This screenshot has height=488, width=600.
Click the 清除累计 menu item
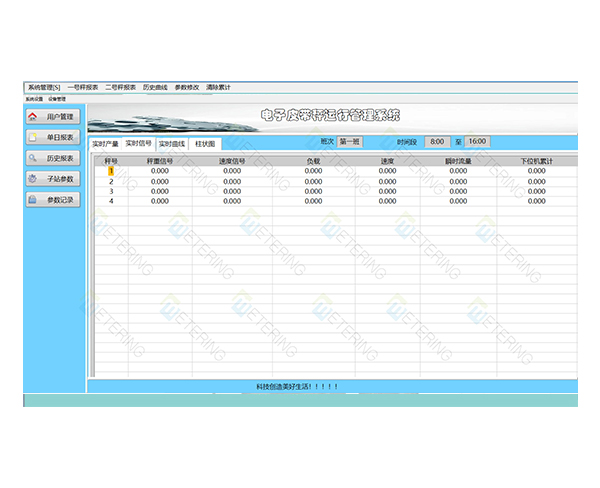tap(218, 87)
